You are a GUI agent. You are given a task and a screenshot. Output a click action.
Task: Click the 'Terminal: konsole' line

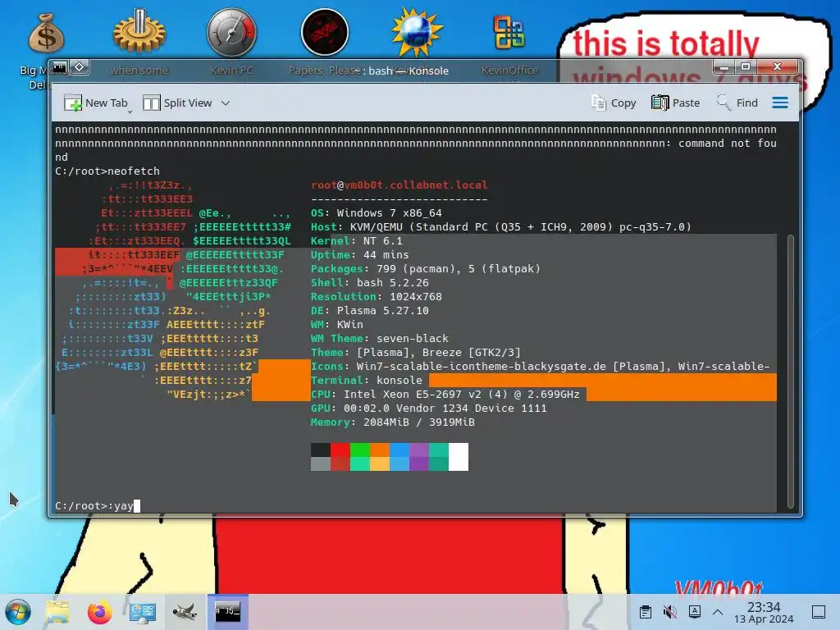[x=367, y=380]
